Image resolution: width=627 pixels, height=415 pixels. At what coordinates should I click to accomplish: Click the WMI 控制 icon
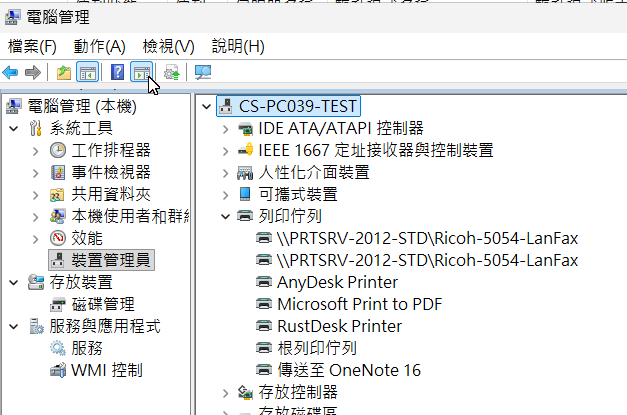click(57, 370)
